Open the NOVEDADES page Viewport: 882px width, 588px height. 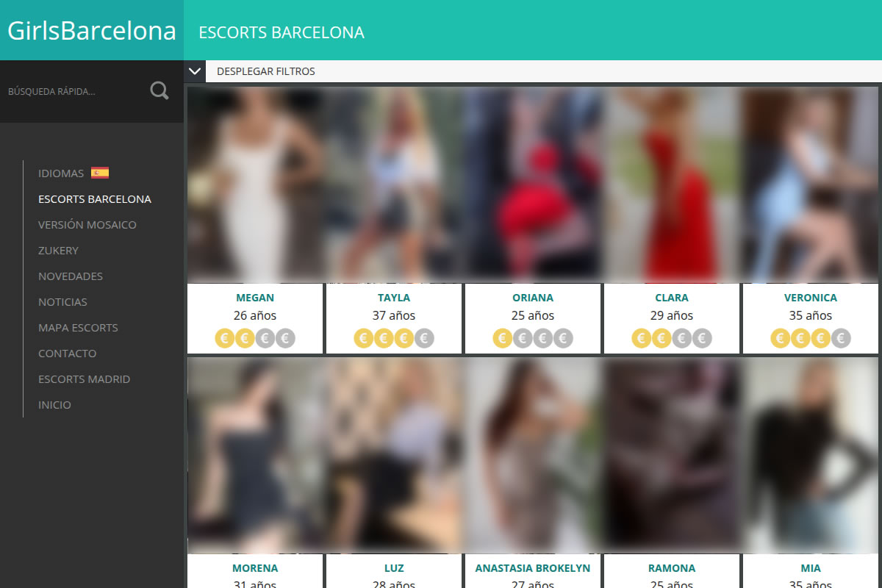pos(70,276)
